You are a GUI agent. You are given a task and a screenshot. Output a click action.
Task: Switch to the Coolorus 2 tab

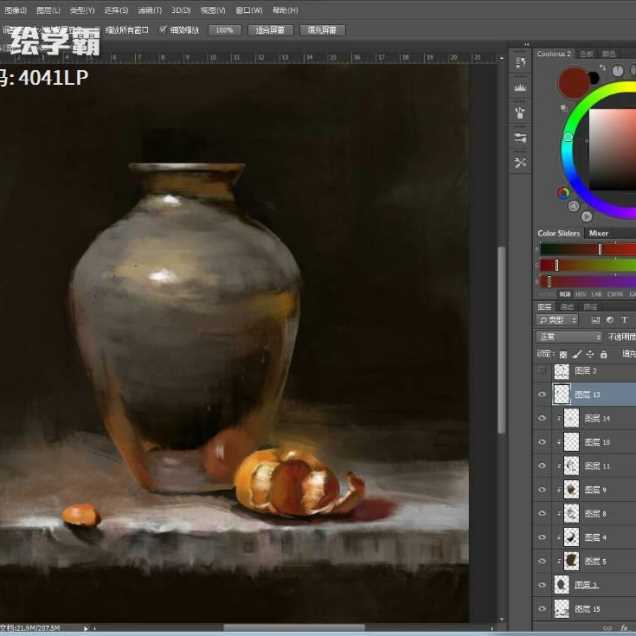coord(553,54)
